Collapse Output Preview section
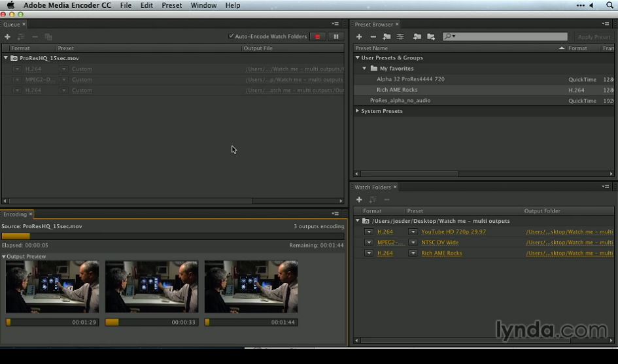The width and height of the screenshot is (618, 364). pos(3,256)
